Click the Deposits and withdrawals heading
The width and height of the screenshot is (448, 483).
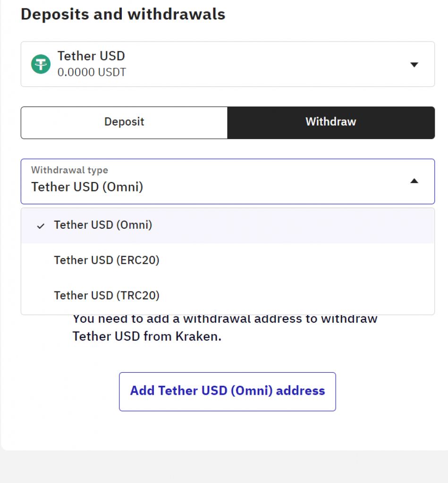(x=123, y=15)
